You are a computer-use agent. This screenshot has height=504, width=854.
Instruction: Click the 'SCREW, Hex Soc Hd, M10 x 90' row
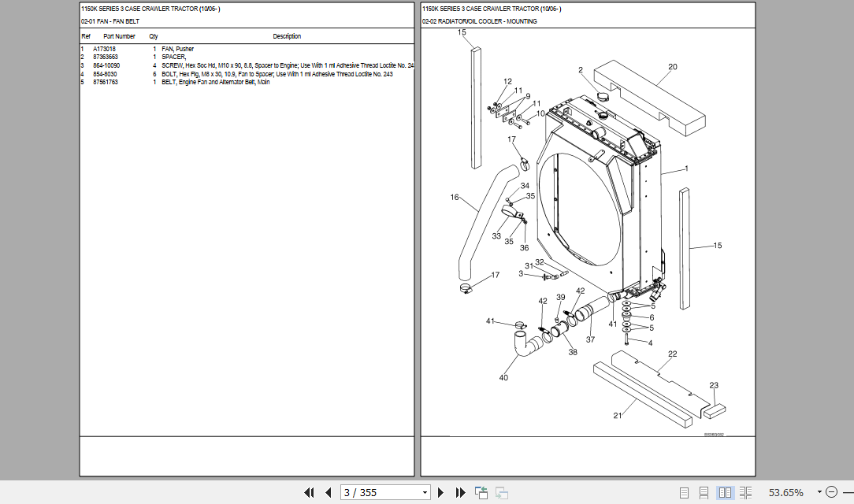click(247, 65)
